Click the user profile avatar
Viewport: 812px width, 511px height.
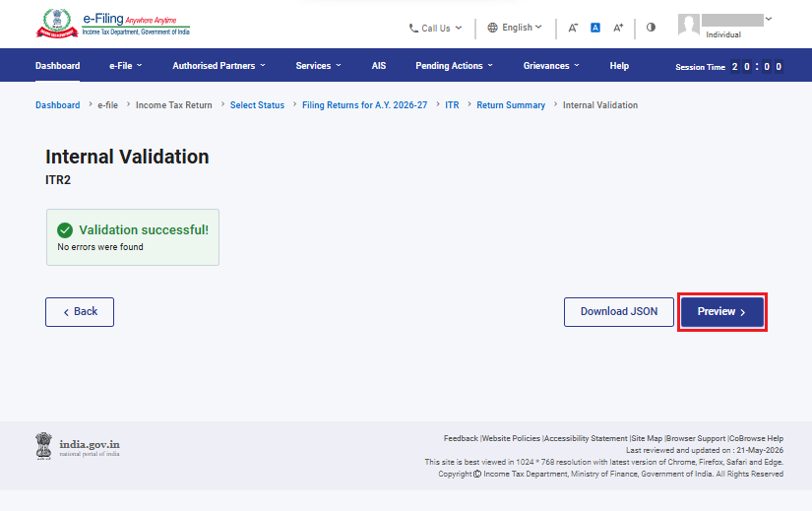click(x=689, y=25)
